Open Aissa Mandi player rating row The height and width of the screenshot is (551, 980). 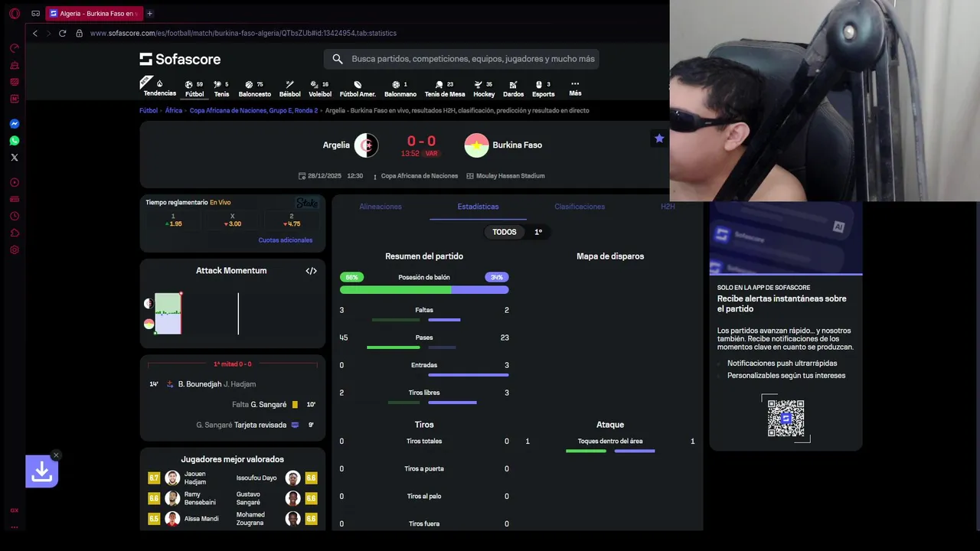183,519
